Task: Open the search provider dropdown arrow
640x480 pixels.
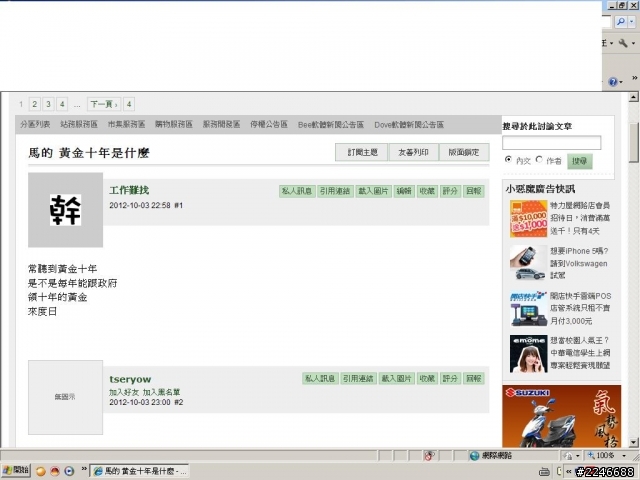Action: tap(632, 22)
